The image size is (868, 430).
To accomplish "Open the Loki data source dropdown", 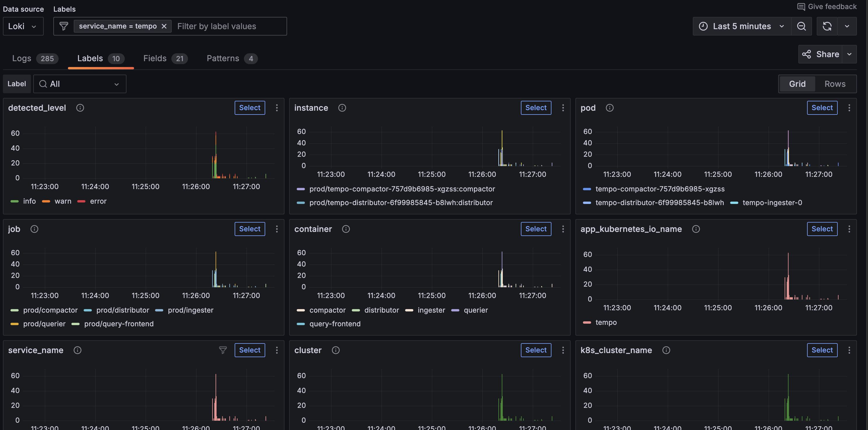I will pos(23,26).
